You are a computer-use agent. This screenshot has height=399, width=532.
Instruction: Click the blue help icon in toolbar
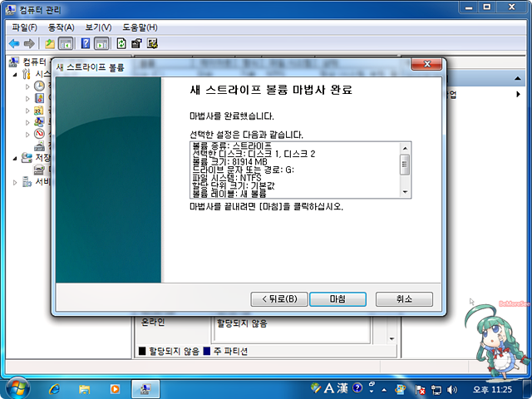(x=86, y=43)
